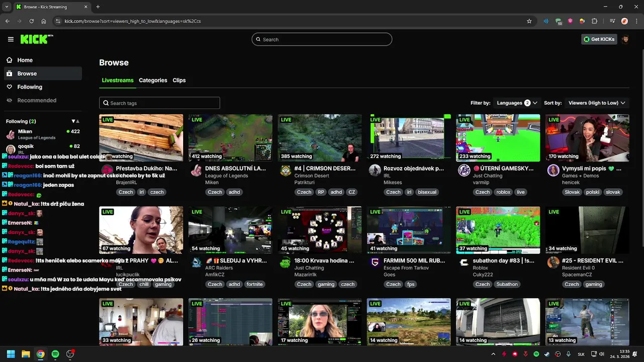
Task: Click henicek's streamer avatar
Action: 553,170
